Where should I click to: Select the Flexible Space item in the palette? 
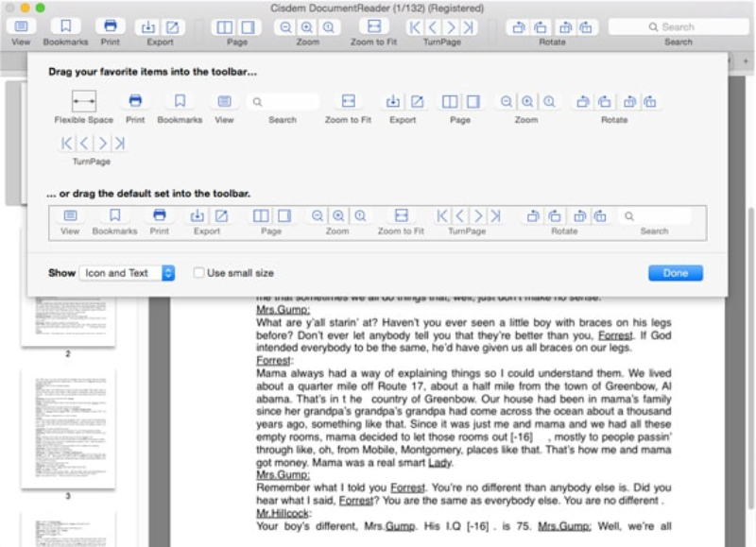coord(83,101)
